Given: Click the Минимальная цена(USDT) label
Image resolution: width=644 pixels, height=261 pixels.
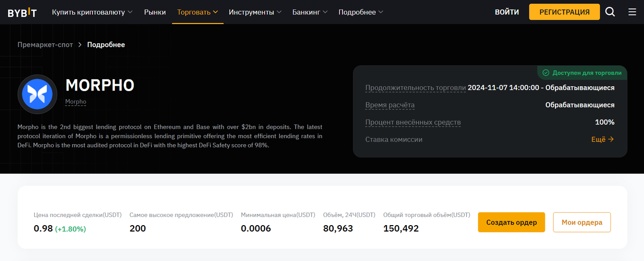Looking at the screenshot, I should 278,215.
